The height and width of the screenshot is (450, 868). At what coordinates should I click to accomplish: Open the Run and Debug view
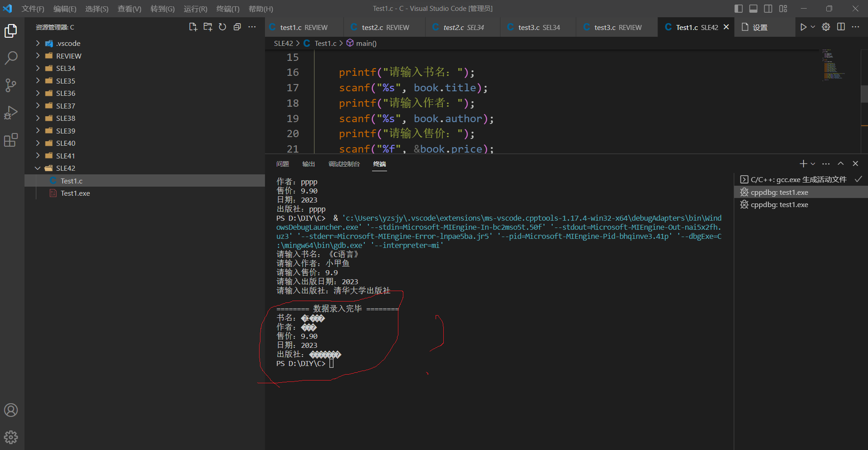tap(11, 113)
